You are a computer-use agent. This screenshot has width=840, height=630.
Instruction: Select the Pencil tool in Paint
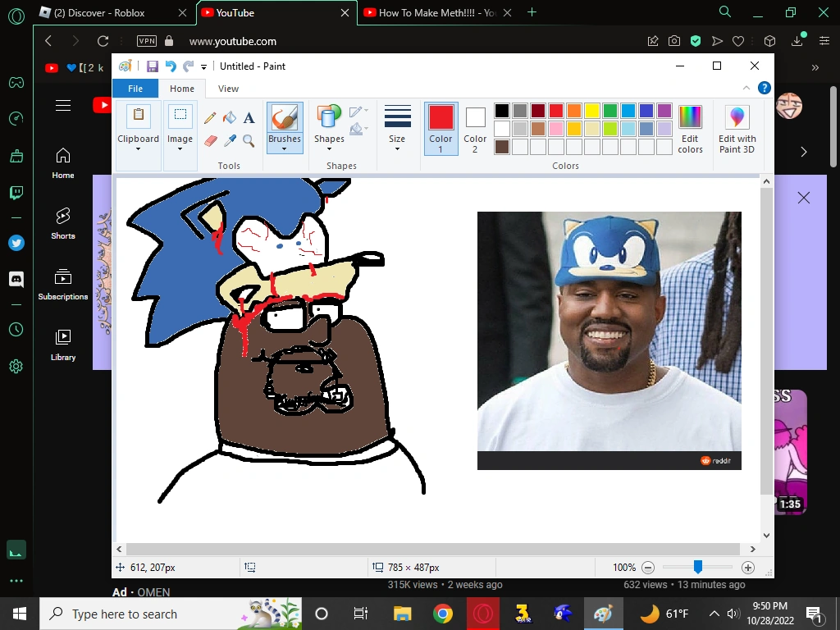pos(210,118)
